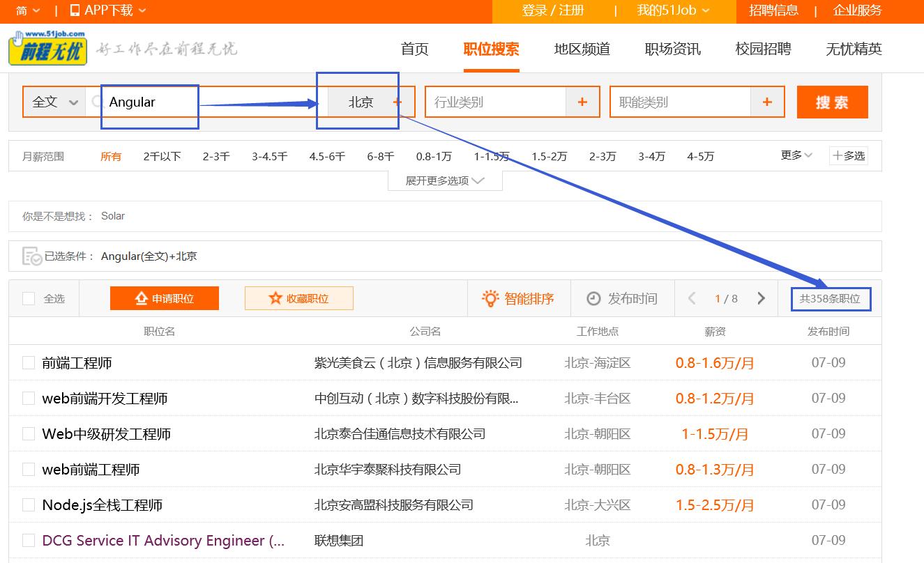Image resolution: width=924 pixels, height=563 pixels.
Task: Click the 申请职位 button
Action: coord(165,298)
